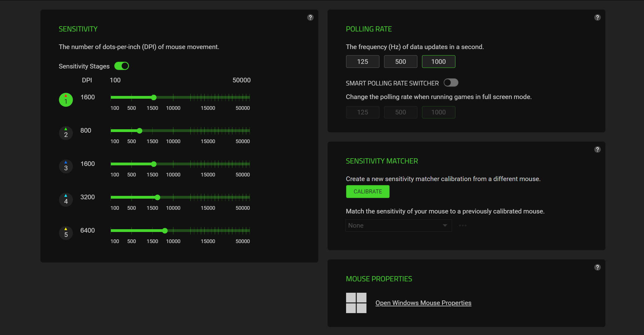The width and height of the screenshot is (644, 335).
Task: Click the stage 2 DPI slider handle
Action: coord(140,131)
